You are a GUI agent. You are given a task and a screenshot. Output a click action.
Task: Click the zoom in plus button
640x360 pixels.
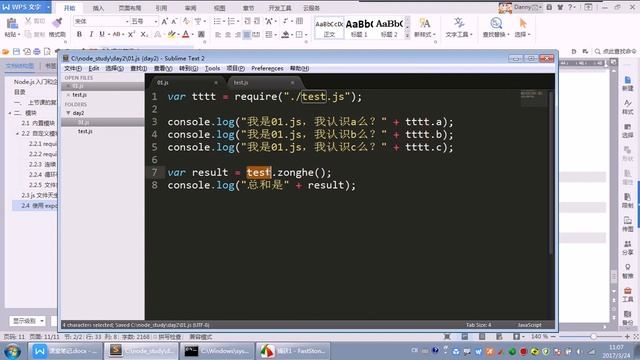627,336
